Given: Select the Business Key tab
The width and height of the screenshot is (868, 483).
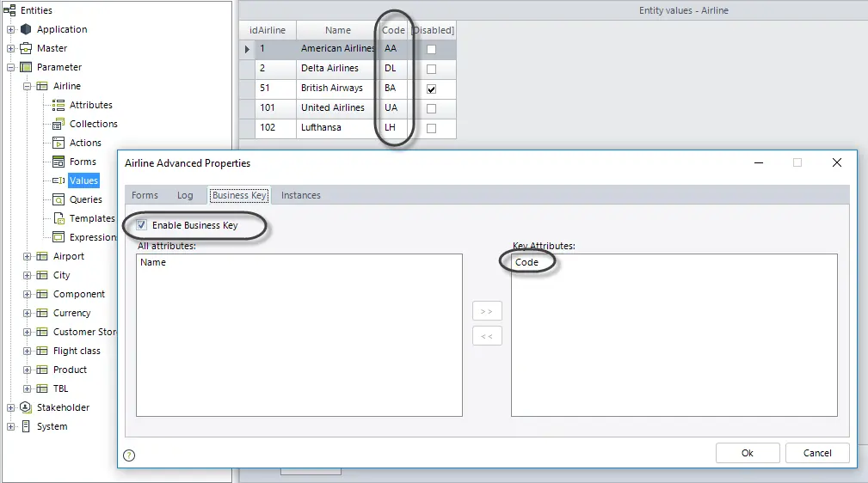Looking at the screenshot, I should 240,195.
